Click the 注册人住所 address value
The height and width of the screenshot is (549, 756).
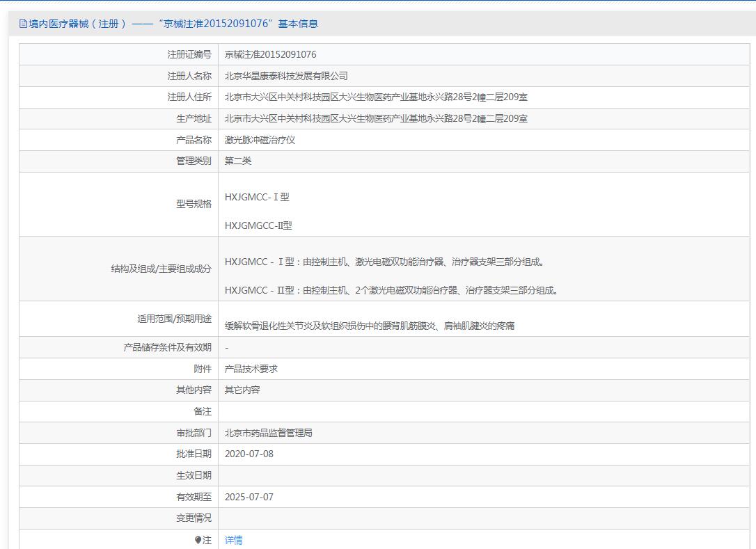(x=376, y=97)
